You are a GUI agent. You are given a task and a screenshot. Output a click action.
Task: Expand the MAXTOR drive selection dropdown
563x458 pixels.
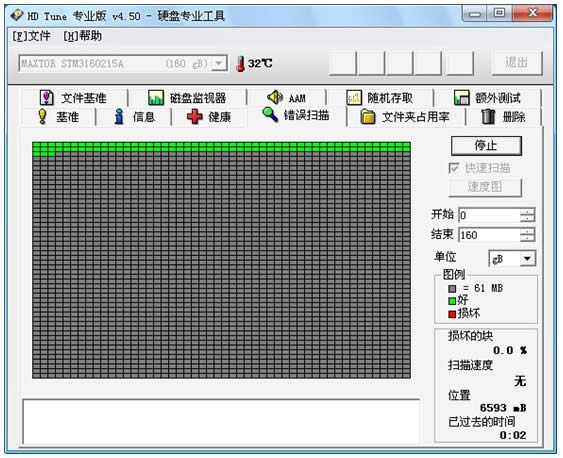tap(219, 64)
